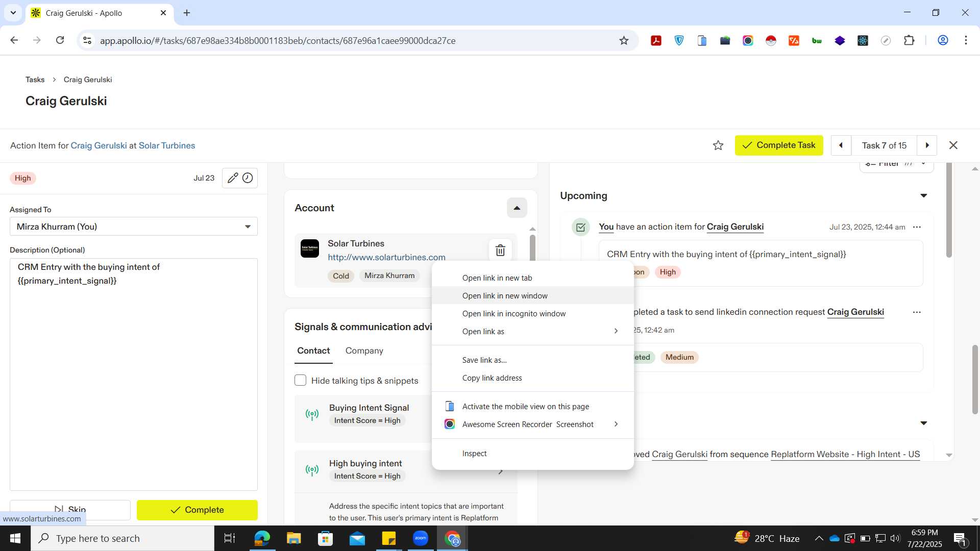Click the Buying Intent Signal antenna icon

click(x=312, y=414)
